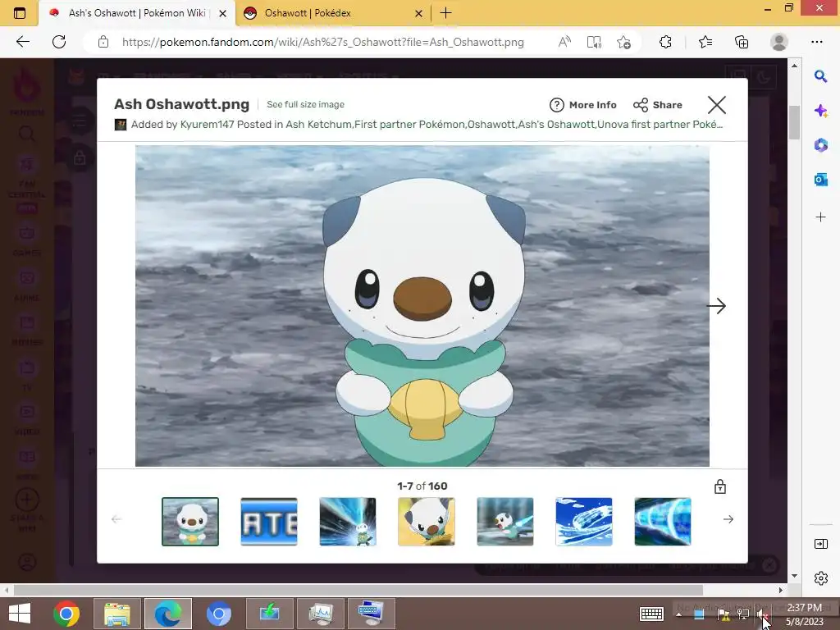Viewport: 840px width, 630px height.
Task: Open Kyurem147 user link
Action: coord(207,125)
